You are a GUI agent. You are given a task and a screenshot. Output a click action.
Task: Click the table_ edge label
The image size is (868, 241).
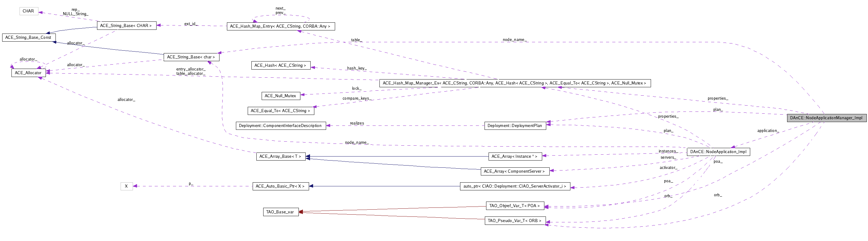click(356, 40)
